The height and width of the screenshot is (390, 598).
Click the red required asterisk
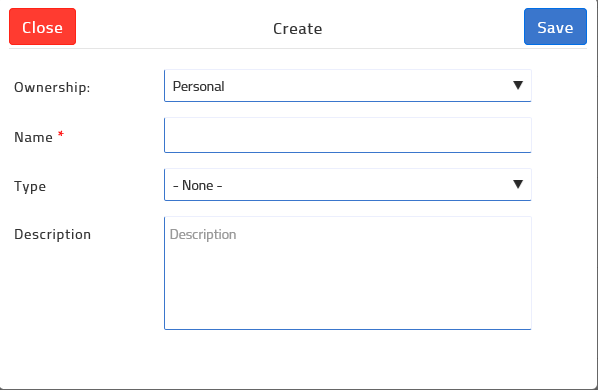click(x=61, y=134)
